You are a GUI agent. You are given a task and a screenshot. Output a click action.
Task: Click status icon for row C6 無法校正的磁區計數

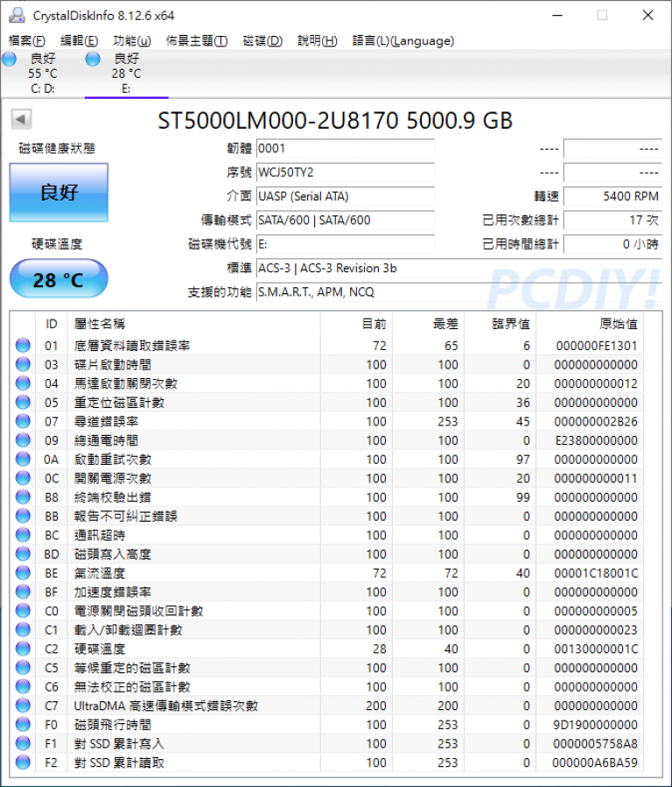click(x=23, y=686)
